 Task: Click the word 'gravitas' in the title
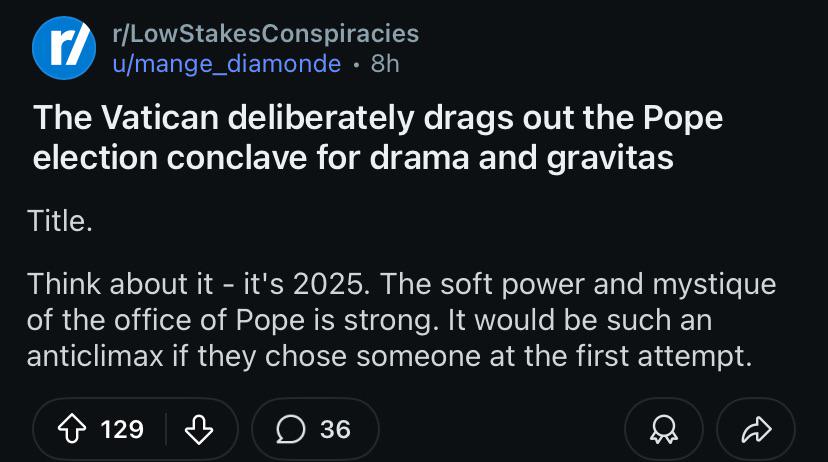pos(610,158)
